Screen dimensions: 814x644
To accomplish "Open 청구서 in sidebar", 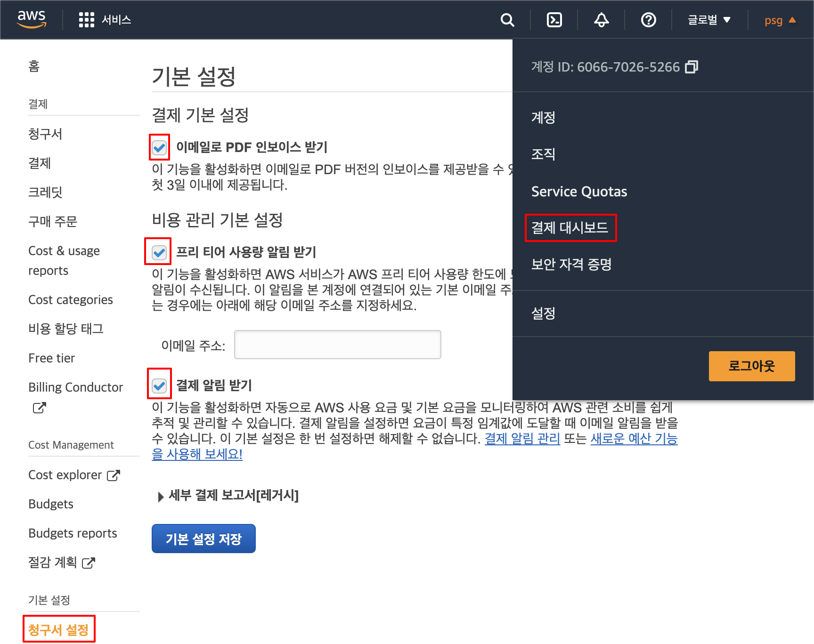I will coord(45,134).
